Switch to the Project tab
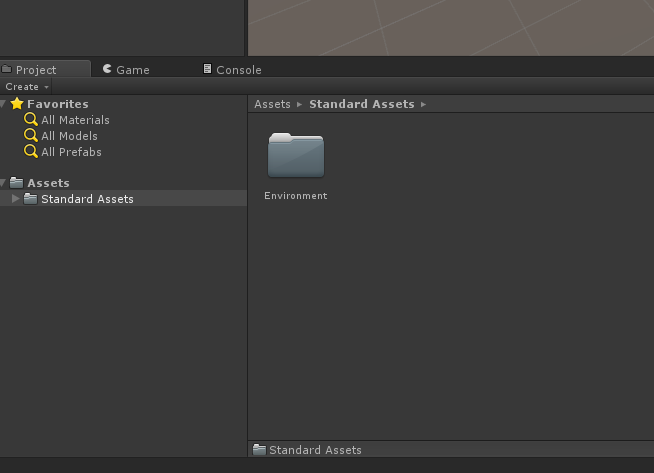This screenshot has height=473, width=654. pos(45,69)
